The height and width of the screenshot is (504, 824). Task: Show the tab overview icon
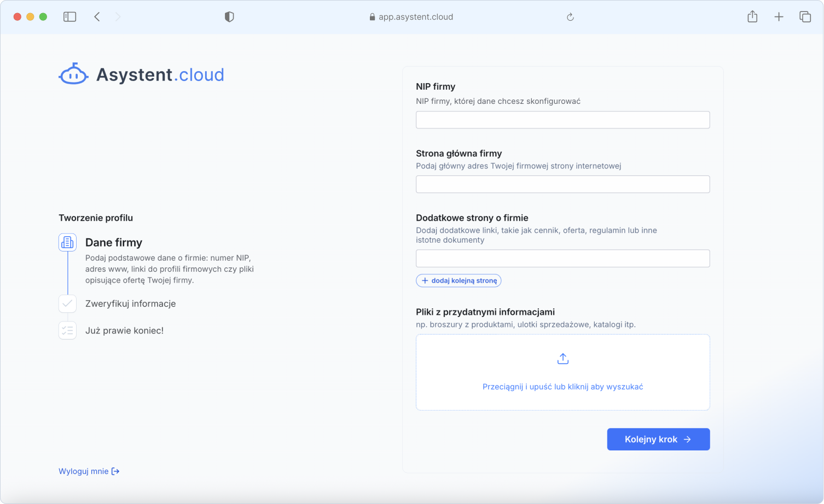[805, 17]
